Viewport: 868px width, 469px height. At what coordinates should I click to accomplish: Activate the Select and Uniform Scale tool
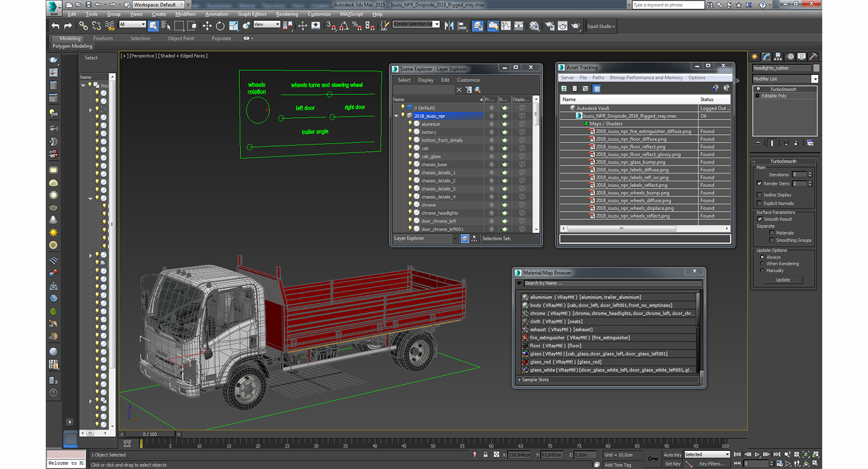[233, 26]
